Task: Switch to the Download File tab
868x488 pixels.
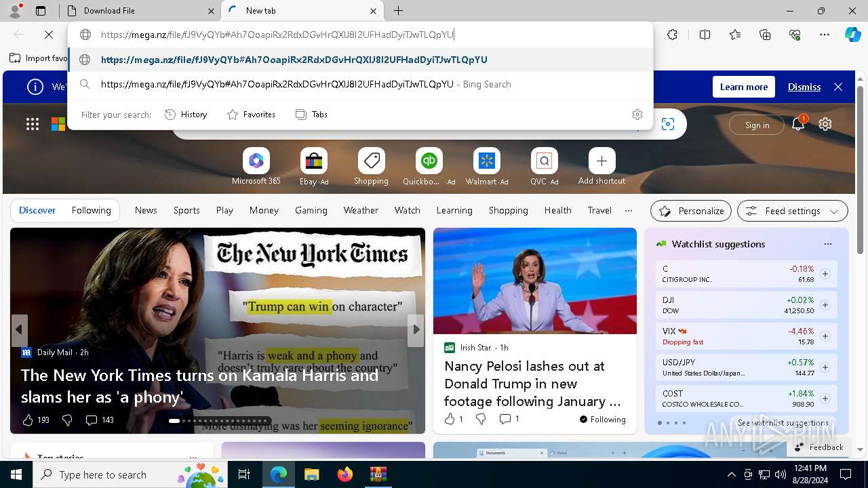Action: (141, 11)
